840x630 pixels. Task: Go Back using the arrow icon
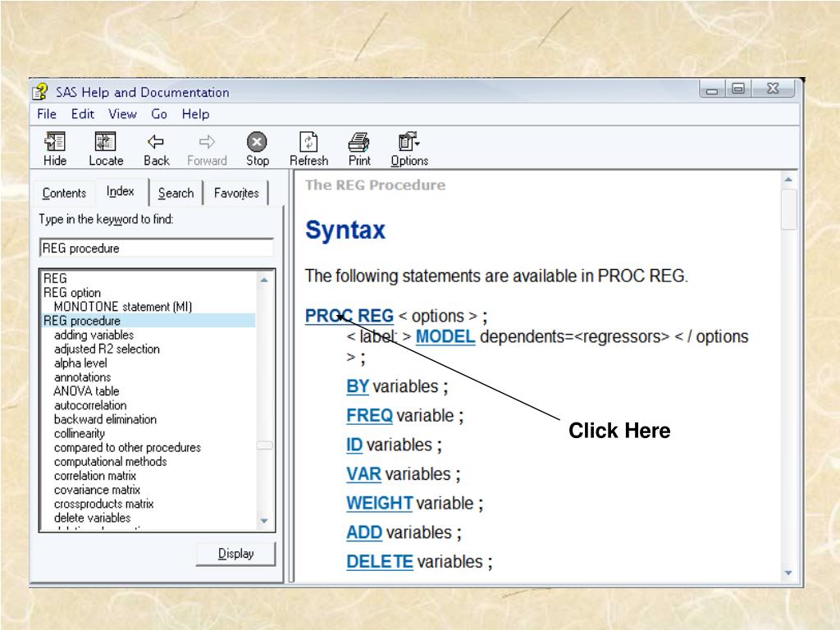pos(156,143)
